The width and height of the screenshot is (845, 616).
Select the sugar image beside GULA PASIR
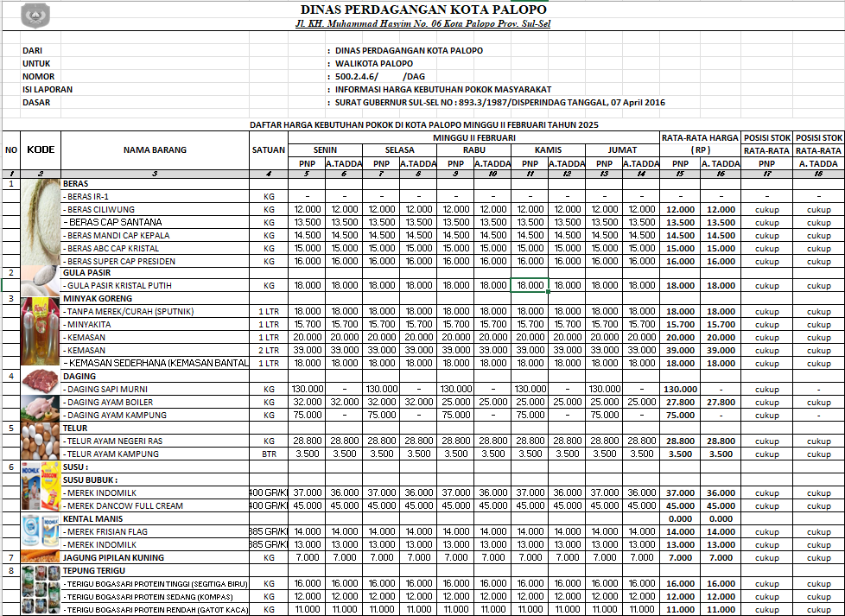[41, 279]
